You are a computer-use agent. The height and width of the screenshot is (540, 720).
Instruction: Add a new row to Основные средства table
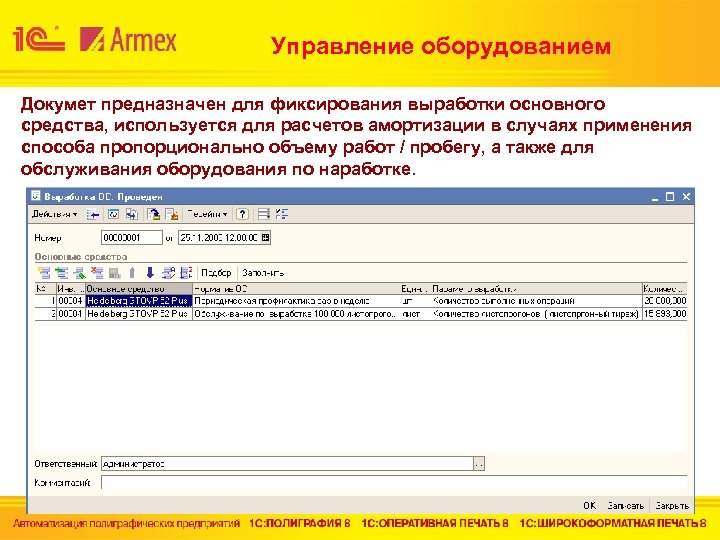coord(45,273)
